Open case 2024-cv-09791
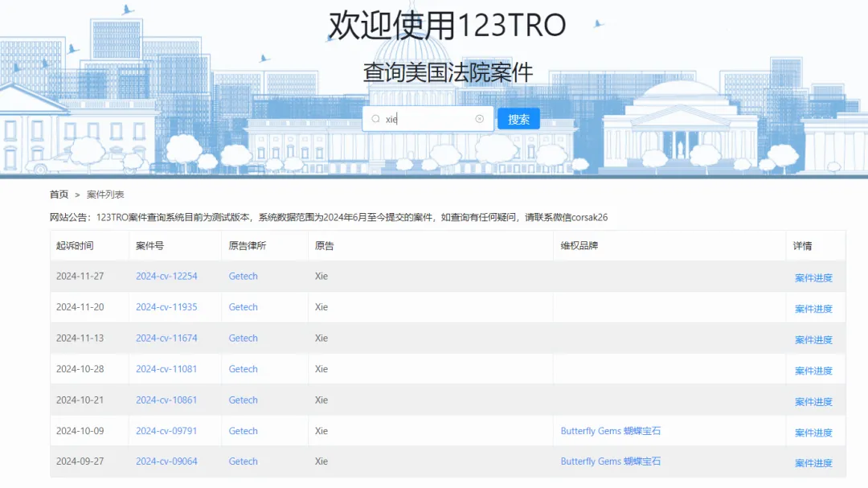This screenshot has width=868, height=488. (x=166, y=431)
